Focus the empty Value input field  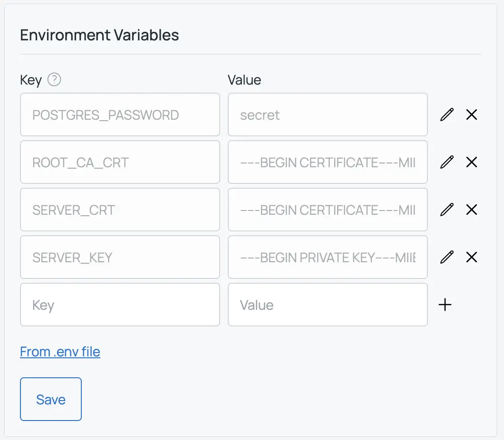tap(328, 305)
